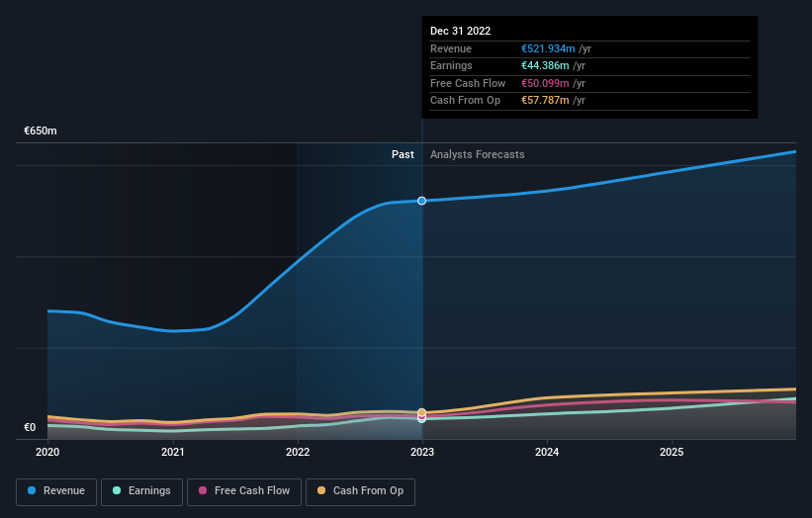Click the blue Revenue data point marker

tap(422, 201)
